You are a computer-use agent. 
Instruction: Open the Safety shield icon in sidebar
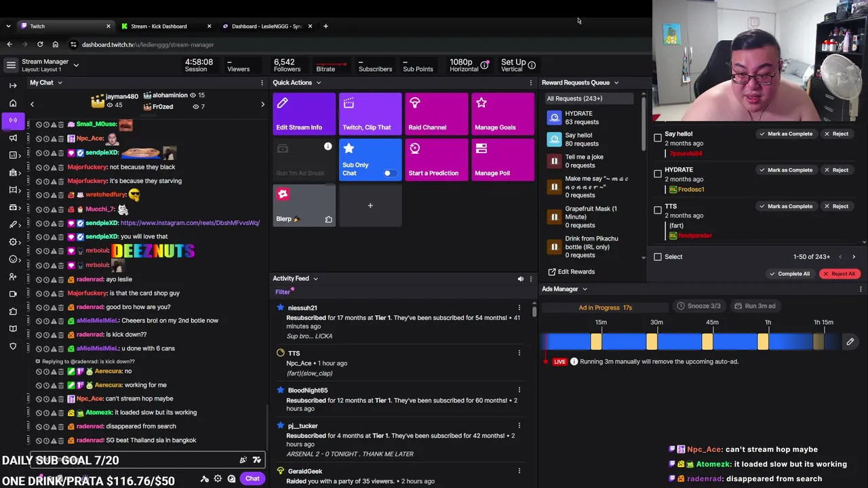click(x=13, y=346)
